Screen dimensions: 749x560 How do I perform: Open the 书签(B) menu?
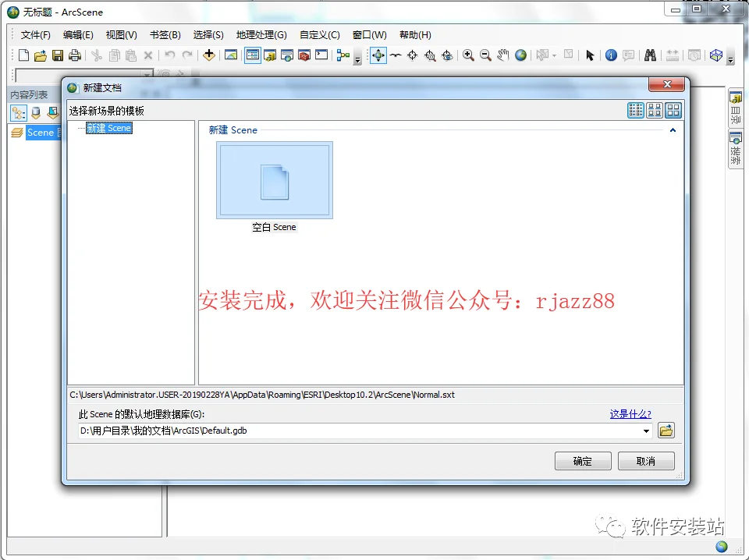(x=165, y=35)
